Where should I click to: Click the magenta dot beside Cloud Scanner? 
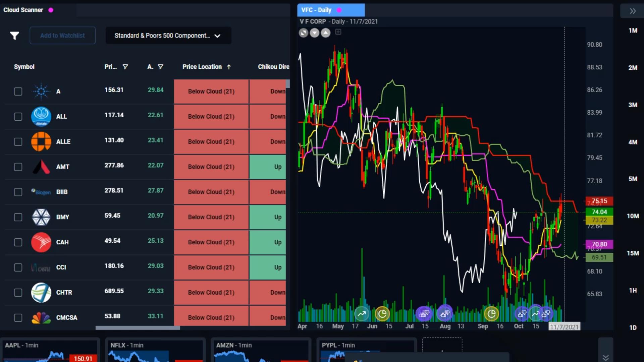(51, 10)
